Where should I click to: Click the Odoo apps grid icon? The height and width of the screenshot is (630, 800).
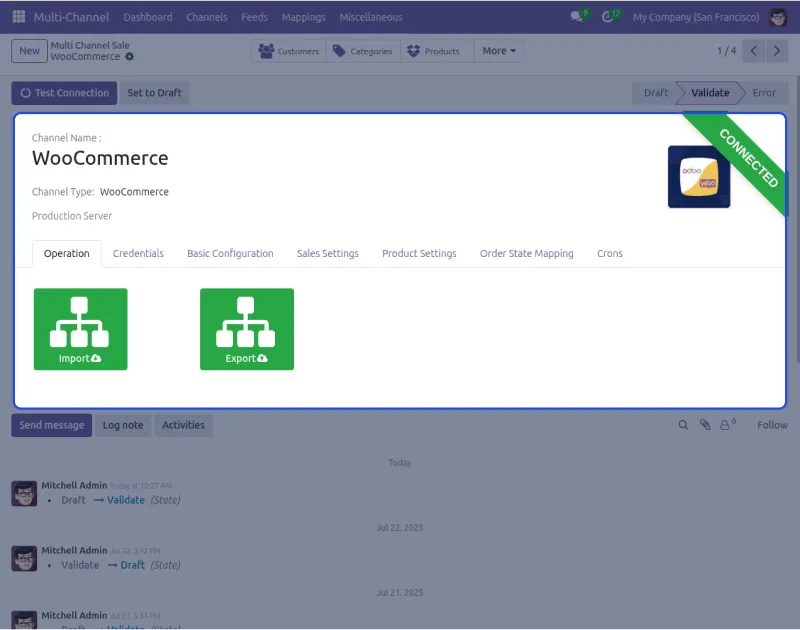pos(17,17)
